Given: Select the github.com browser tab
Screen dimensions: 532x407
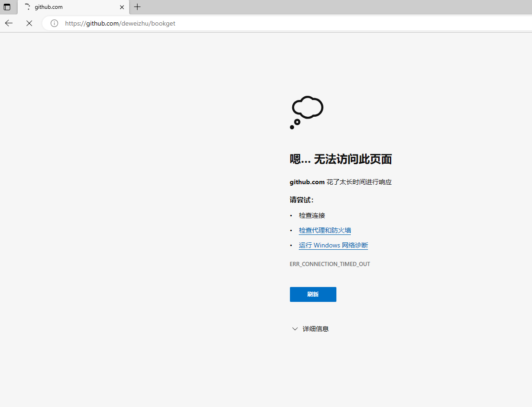Looking at the screenshot, I should tap(73, 7).
